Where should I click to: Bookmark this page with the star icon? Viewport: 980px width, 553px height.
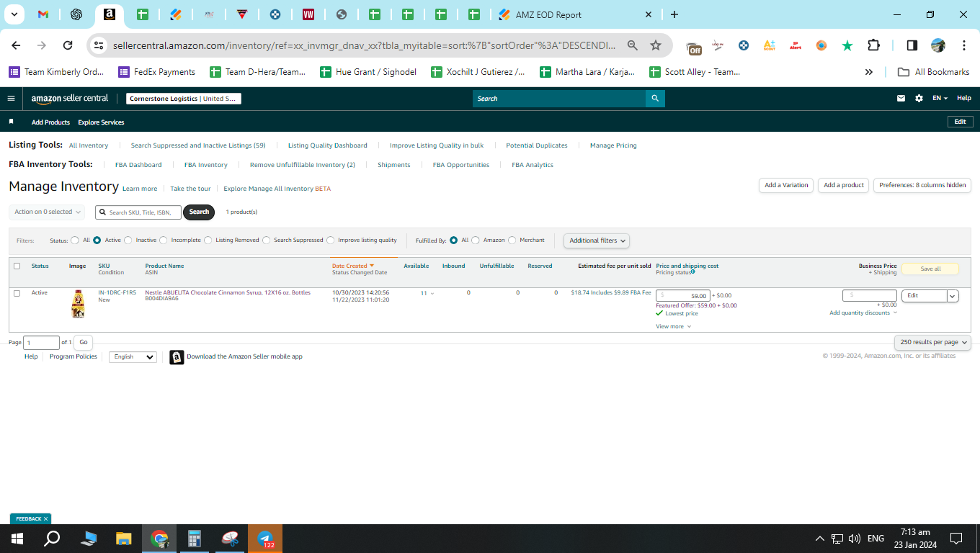click(x=656, y=45)
